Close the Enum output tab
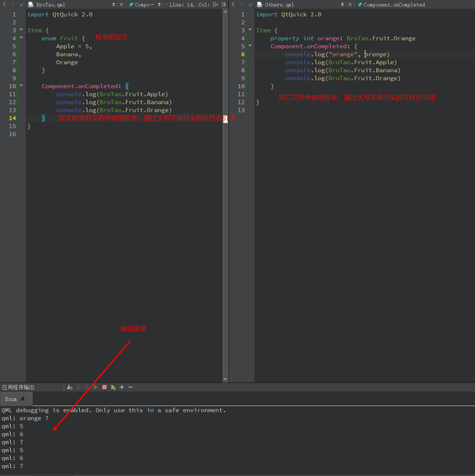The image size is (475, 476). coord(23,399)
